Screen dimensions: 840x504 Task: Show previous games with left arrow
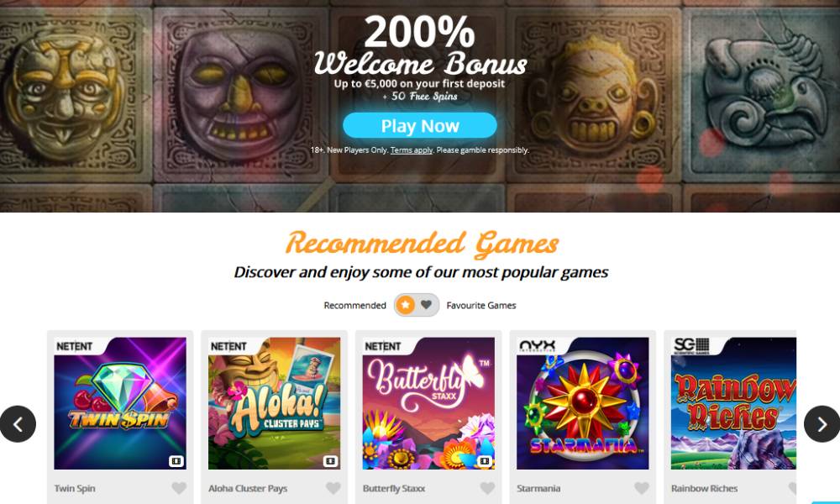pos(18,424)
